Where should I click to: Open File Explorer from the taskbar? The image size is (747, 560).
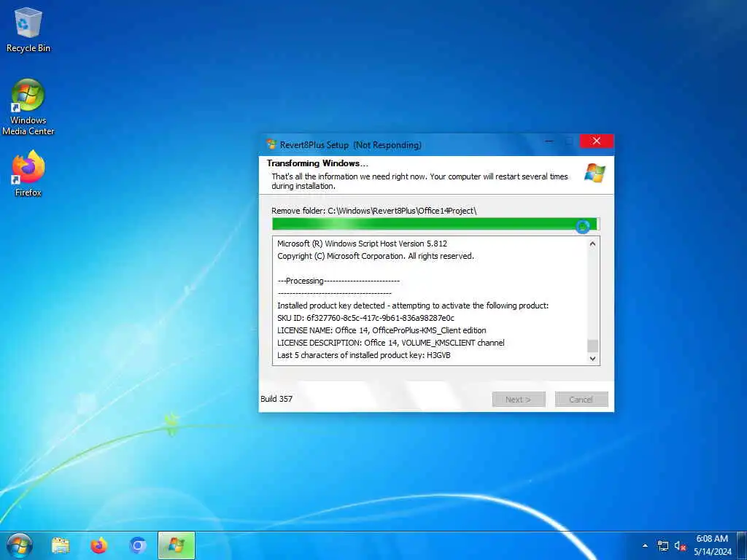pos(61,545)
